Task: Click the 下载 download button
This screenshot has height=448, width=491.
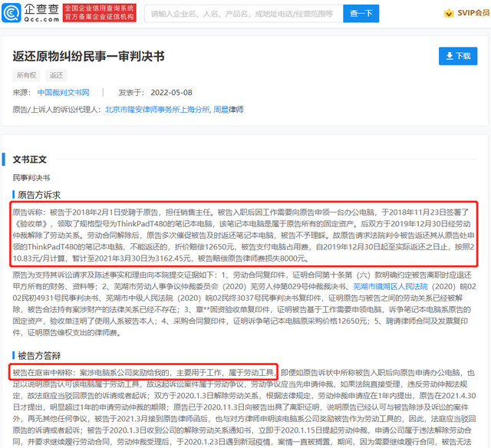Action: (x=457, y=56)
